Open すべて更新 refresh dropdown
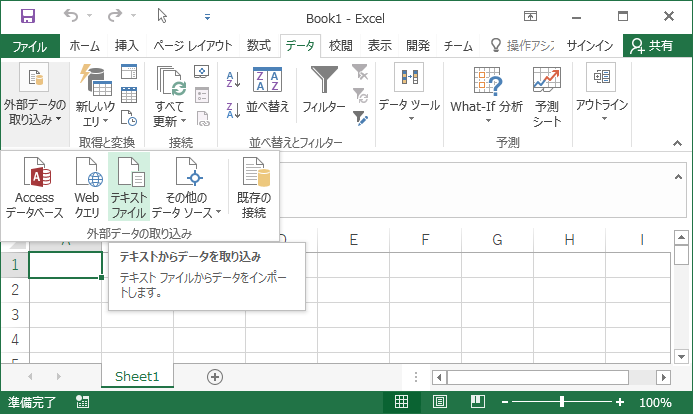693x414 pixels. [170, 95]
